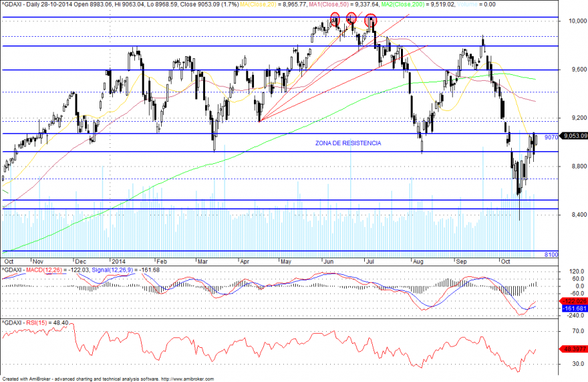Click the 70.0 RSI axis label

click(578, 331)
